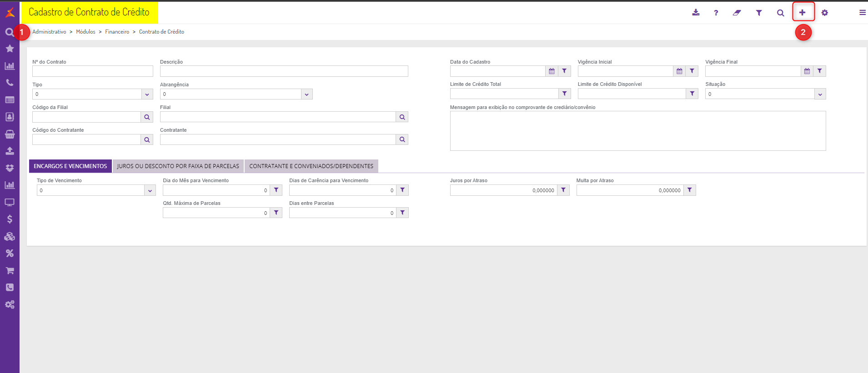Click the stacked cubes sidebar icon
The width and height of the screenshot is (868, 373).
(10, 236)
